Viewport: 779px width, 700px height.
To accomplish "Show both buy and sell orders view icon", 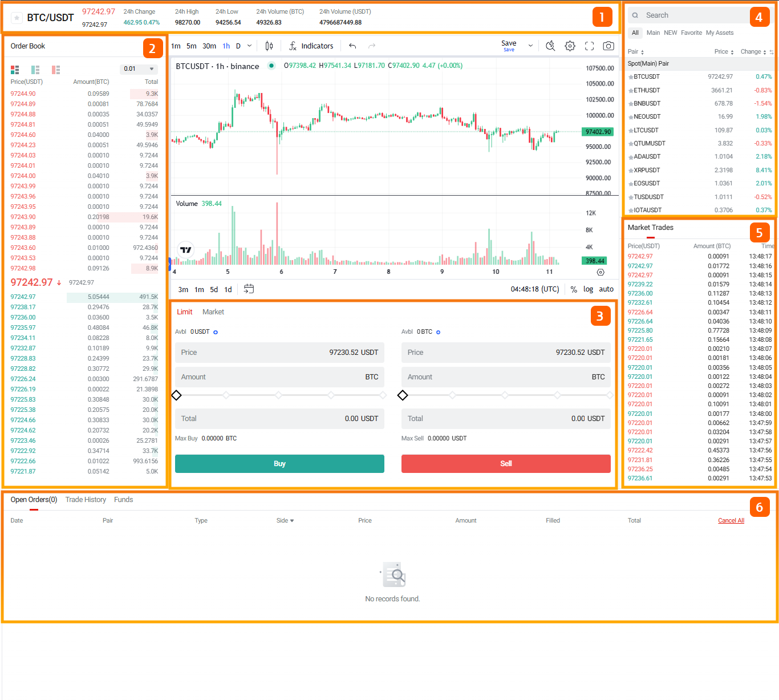I will 15,70.
